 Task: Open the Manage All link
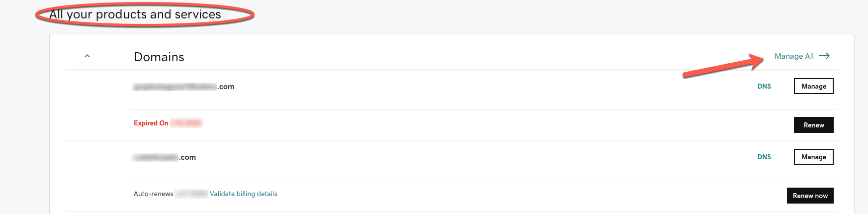[x=794, y=56]
